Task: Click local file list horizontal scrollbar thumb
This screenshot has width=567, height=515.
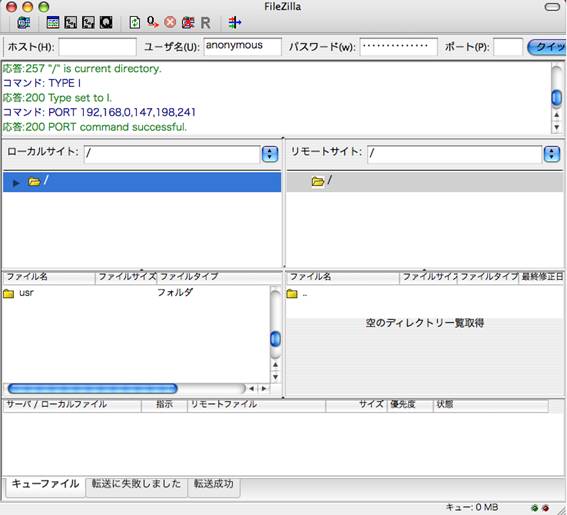Action: pos(93,389)
